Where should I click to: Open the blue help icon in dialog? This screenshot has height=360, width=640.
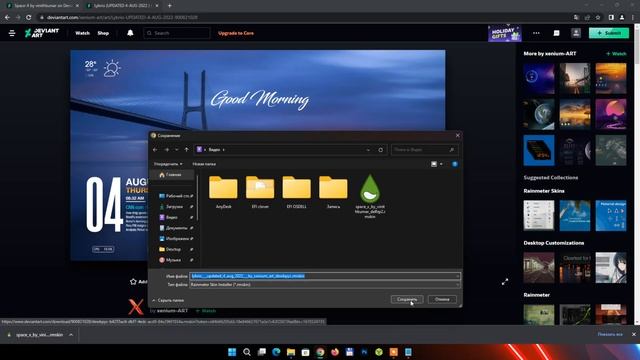tap(455, 164)
